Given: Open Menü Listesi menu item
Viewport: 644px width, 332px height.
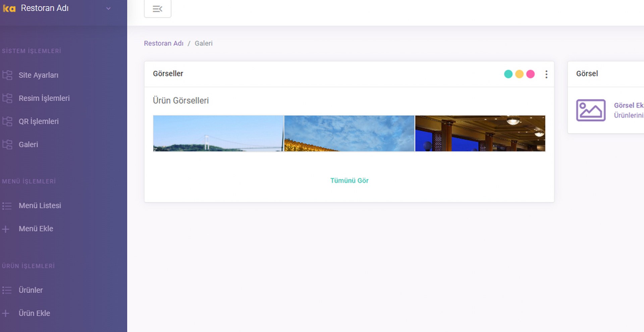Looking at the screenshot, I should coord(40,206).
